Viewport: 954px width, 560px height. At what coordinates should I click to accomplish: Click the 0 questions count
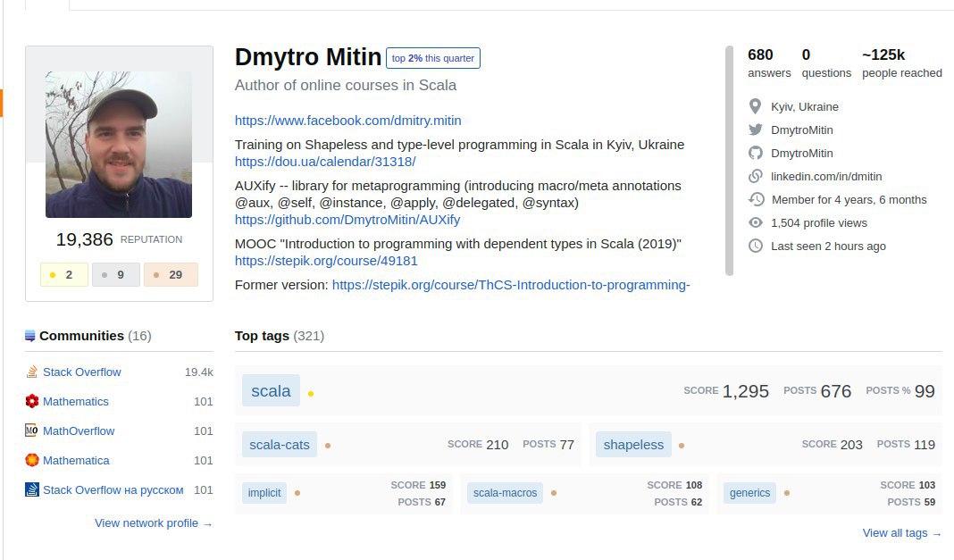pyautogui.click(x=826, y=63)
